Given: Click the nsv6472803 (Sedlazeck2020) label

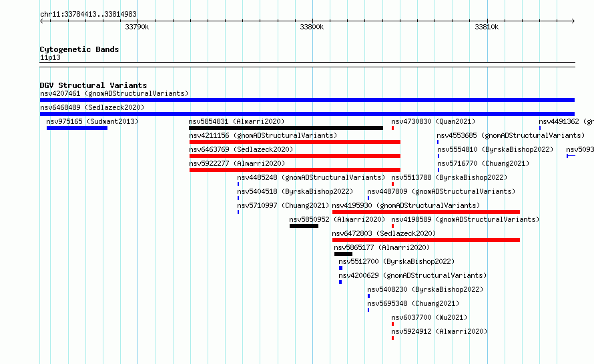Looking at the screenshot, I should 384,233.
